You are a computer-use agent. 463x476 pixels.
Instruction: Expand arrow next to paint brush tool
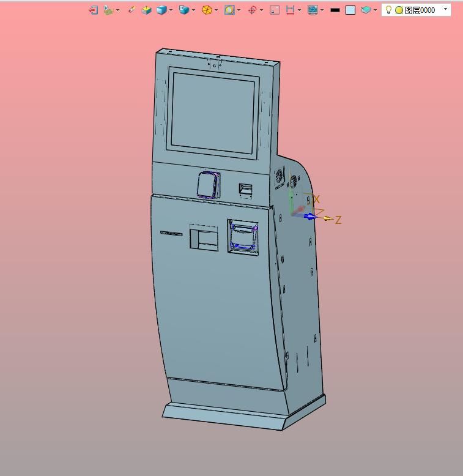[117, 10]
